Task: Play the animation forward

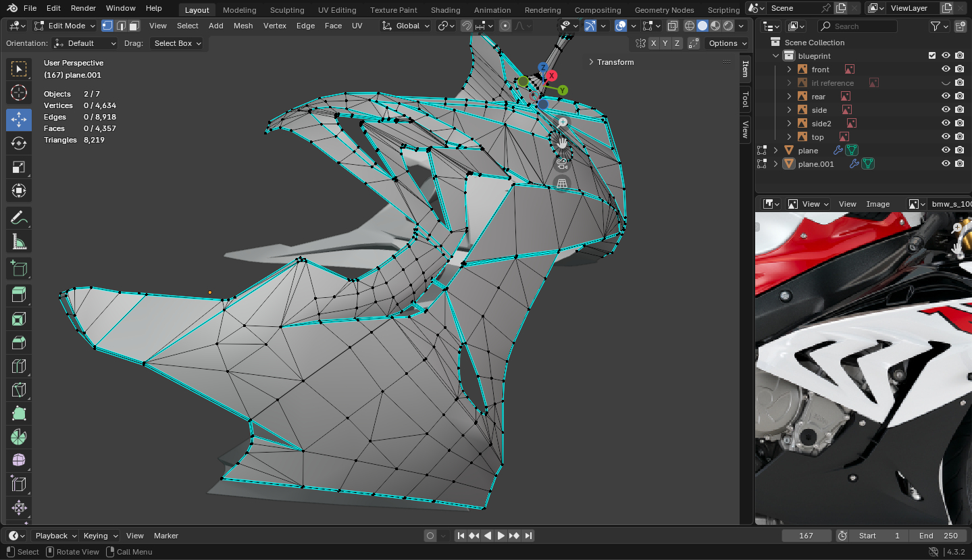Action: tap(501, 536)
